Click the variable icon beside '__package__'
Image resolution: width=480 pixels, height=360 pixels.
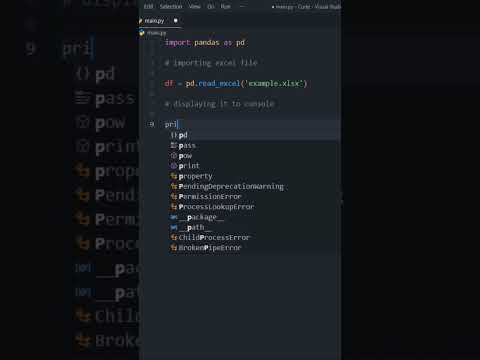[x=174, y=217]
